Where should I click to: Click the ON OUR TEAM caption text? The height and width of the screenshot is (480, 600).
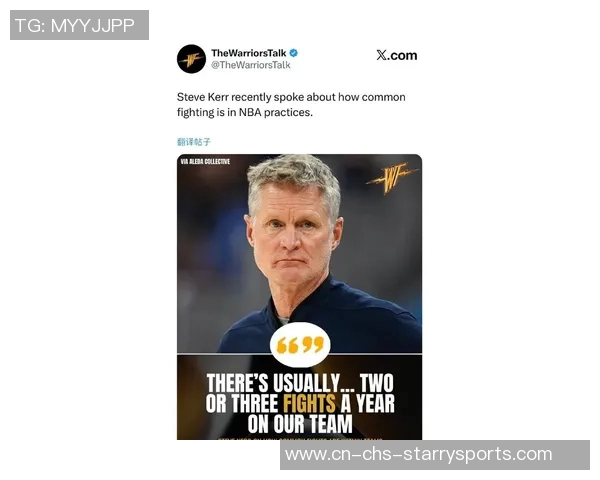point(300,424)
